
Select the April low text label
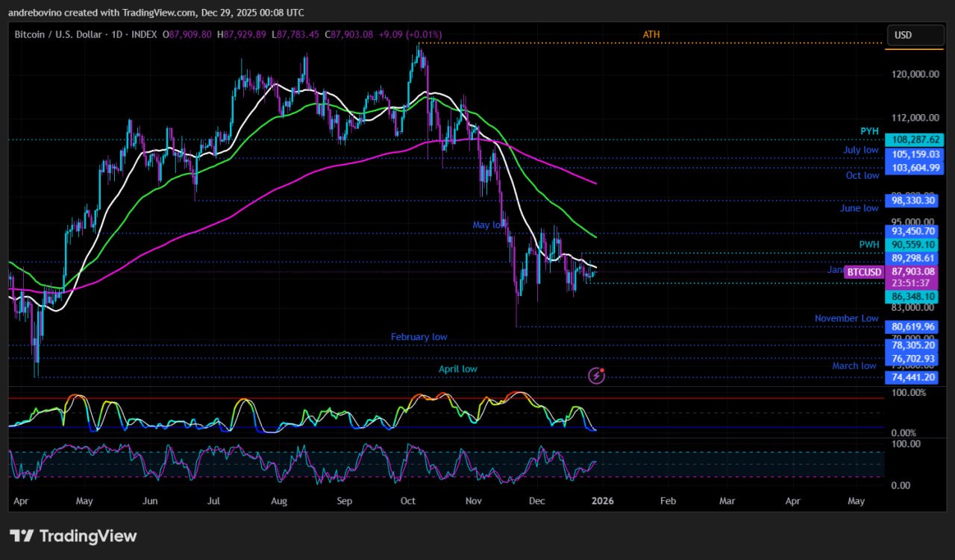pos(457,369)
